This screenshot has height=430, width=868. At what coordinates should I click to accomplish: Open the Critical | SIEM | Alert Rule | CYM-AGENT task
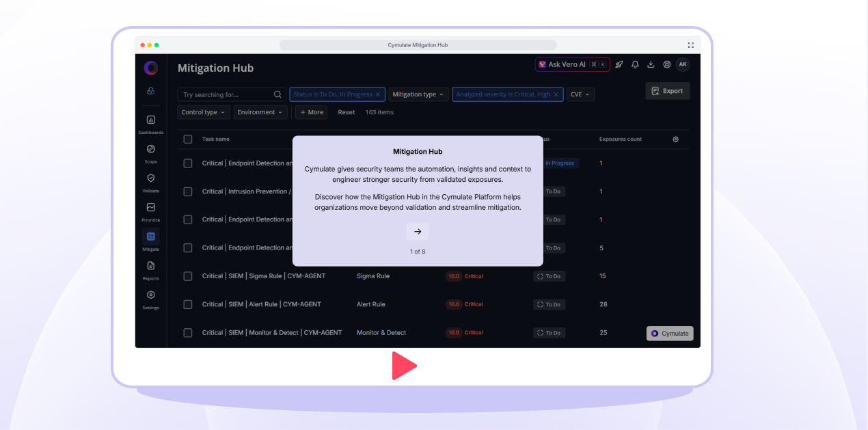tap(262, 304)
